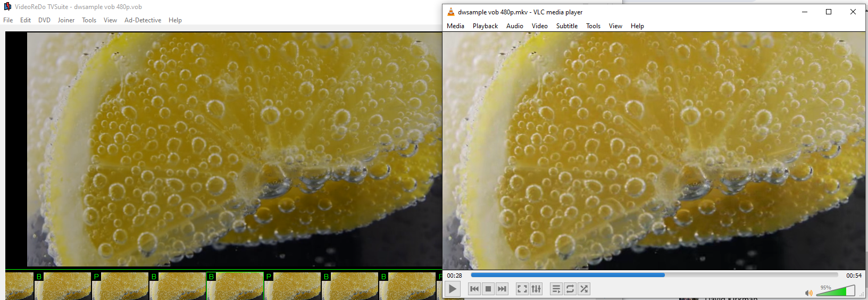Click the VLC seek progress bar
Screen dimensions: 868x300
point(654,275)
